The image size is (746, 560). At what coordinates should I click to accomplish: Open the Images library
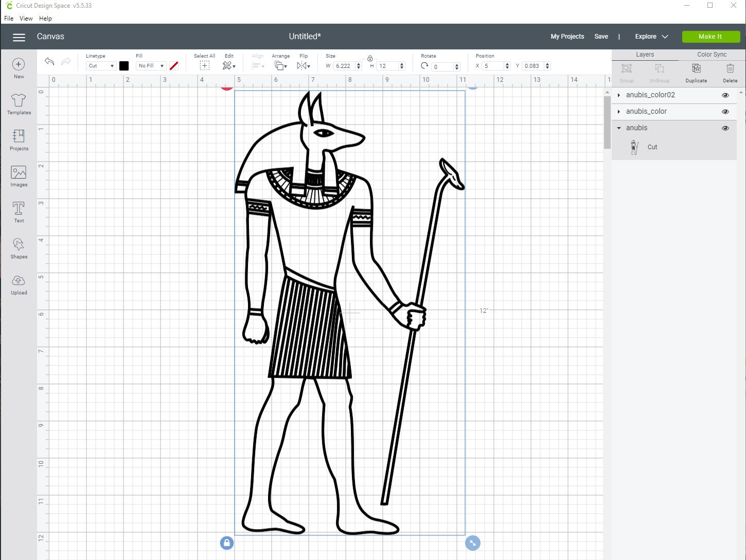tap(19, 176)
